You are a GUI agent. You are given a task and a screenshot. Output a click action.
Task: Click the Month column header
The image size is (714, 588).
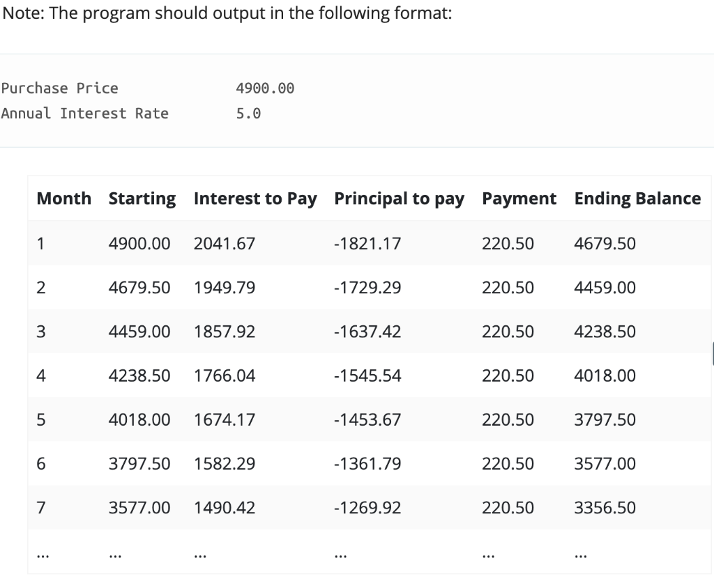(x=63, y=199)
